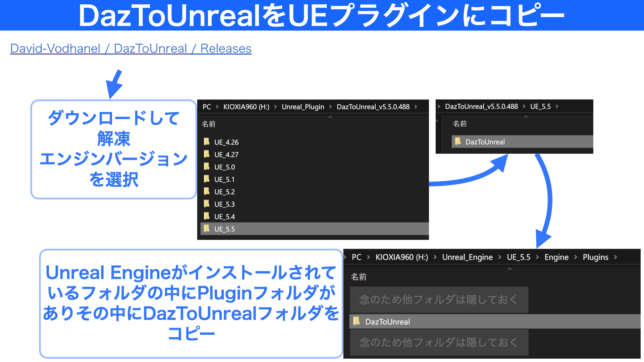
Task: Click UE_5.5 breadcrumb in Plugins window
Action: coord(519,257)
